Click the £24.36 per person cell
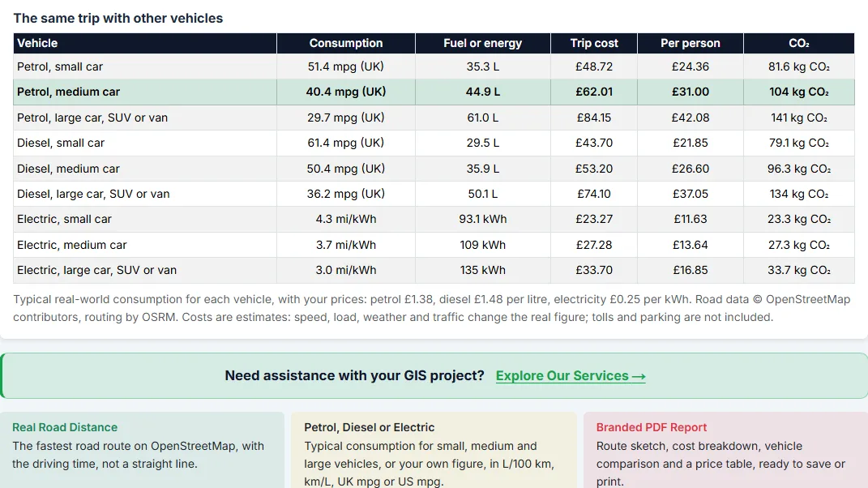 coord(691,66)
